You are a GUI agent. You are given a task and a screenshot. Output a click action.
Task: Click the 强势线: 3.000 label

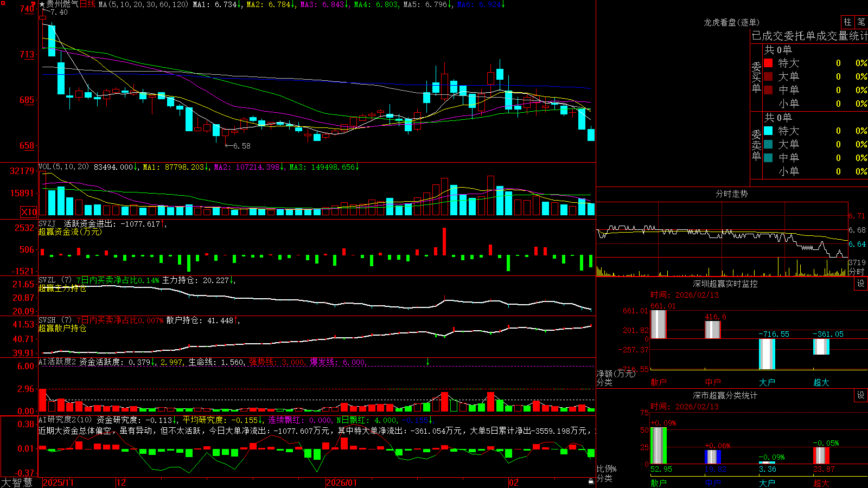point(277,362)
